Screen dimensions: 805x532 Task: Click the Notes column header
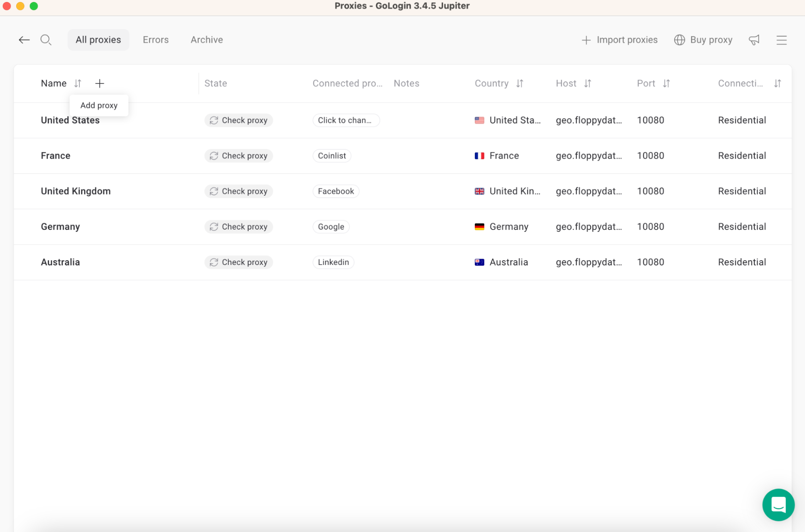coord(406,83)
